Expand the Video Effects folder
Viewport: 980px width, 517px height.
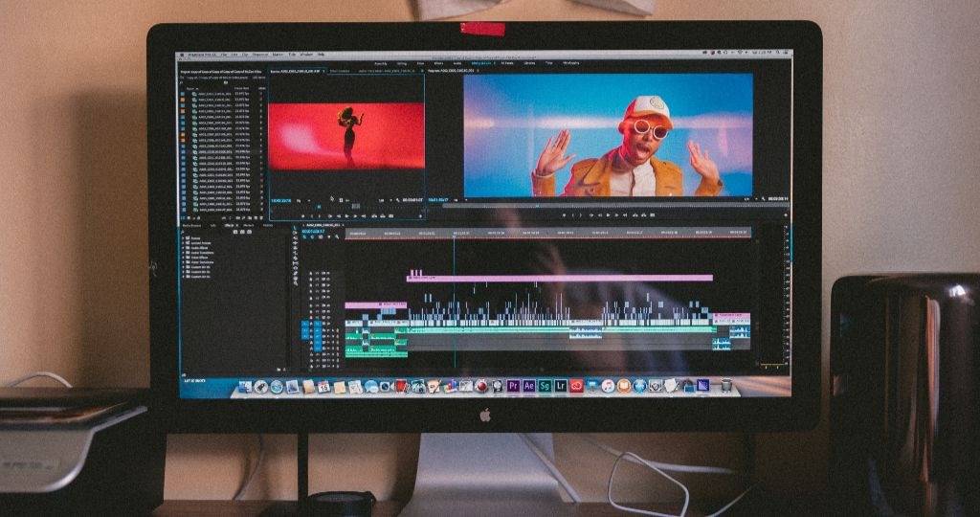point(183,258)
